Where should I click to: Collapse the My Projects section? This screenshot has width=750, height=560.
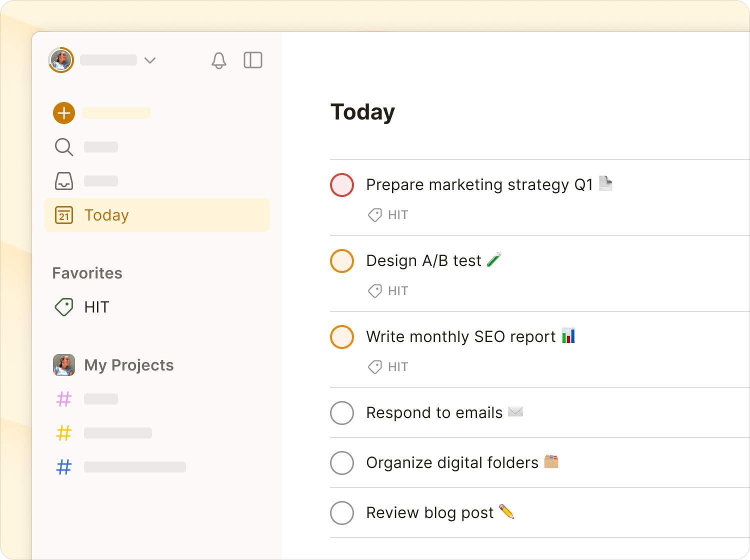128,365
